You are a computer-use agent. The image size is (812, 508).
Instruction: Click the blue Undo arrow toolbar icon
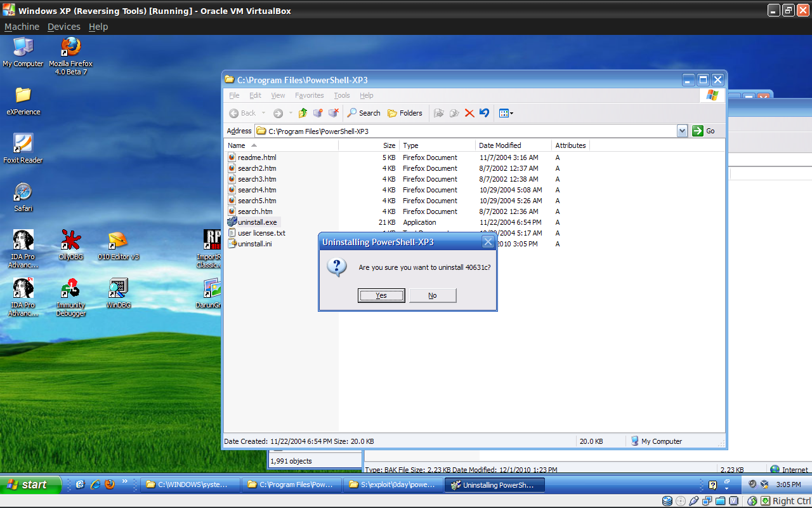click(x=484, y=113)
